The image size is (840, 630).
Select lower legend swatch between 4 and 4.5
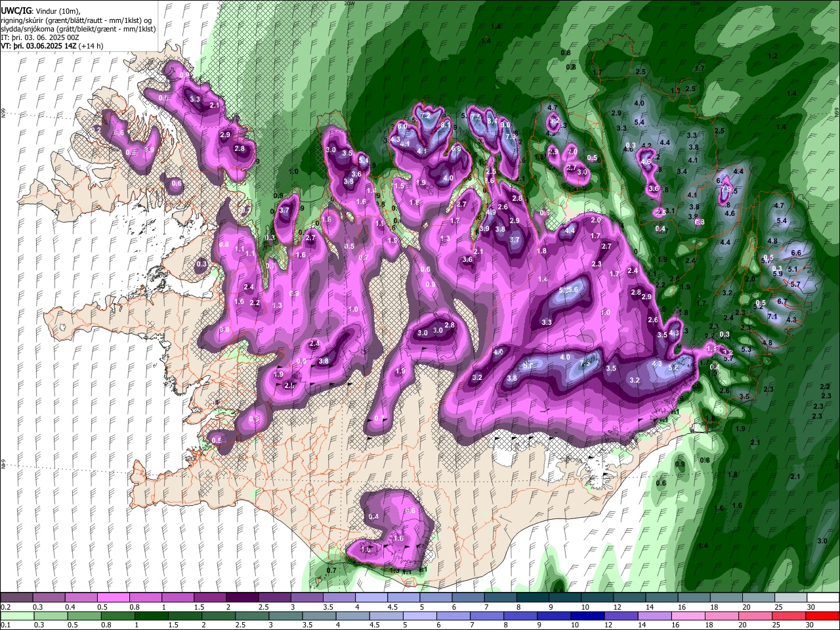pos(352,616)
